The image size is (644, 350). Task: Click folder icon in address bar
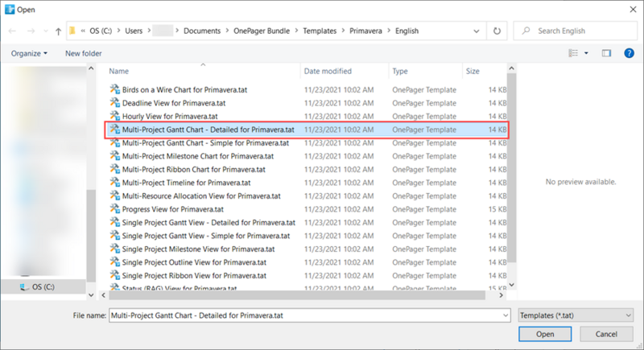click(x=72, y=31)
